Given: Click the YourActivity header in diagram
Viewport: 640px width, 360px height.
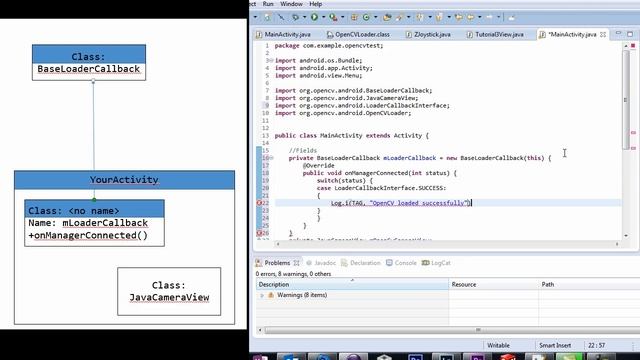Looking at the screenshot, I should click(x=124, y=180).
